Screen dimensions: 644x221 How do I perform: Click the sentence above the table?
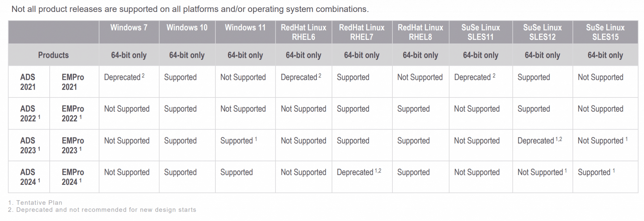pyautogui.click(x=190, y=9)
